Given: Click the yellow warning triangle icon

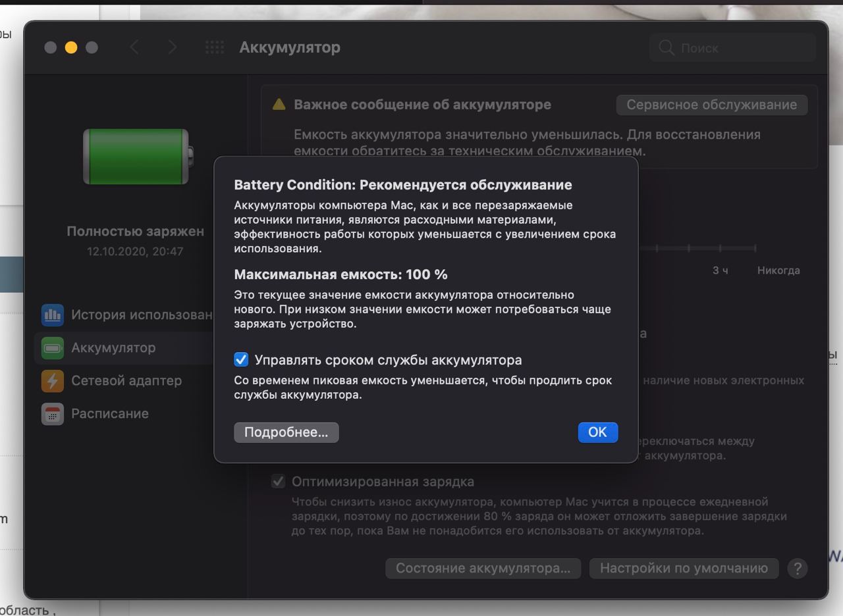Looking at the screenshot, I should tap(279, 105).
